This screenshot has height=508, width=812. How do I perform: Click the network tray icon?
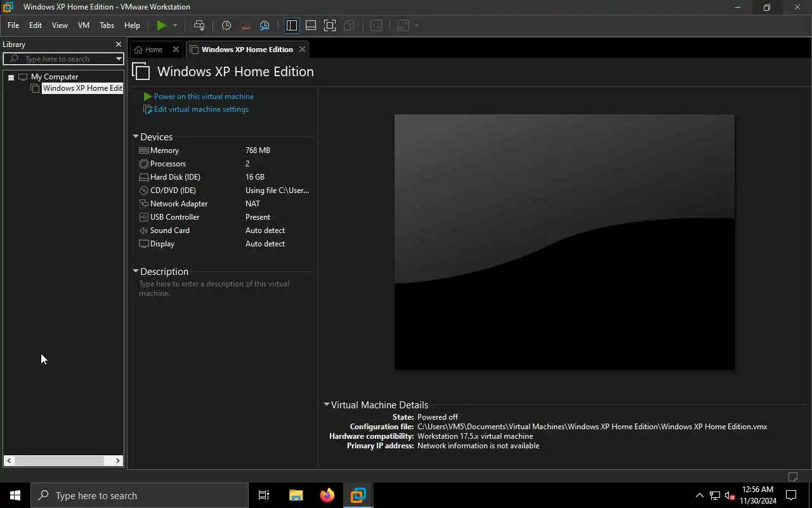715,495
